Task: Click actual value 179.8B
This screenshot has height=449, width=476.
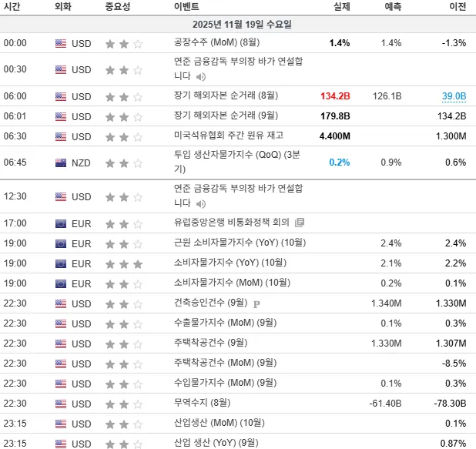Action: pyautogui.click(x=335, y=116)
